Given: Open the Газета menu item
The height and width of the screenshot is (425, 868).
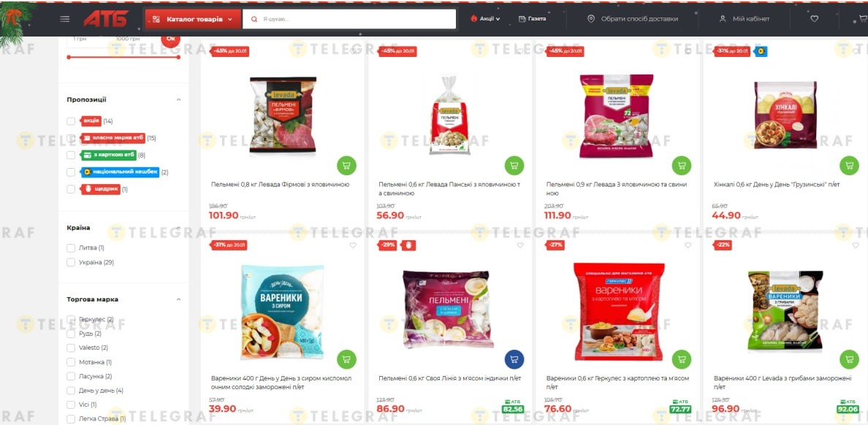Looking at the screenshot, I should point(532,19).
